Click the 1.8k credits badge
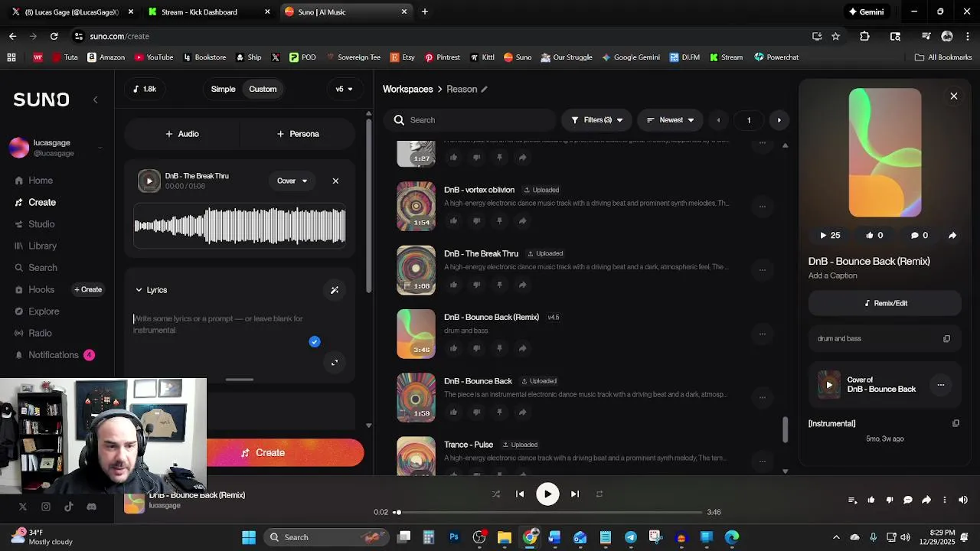 click(145, 89)
